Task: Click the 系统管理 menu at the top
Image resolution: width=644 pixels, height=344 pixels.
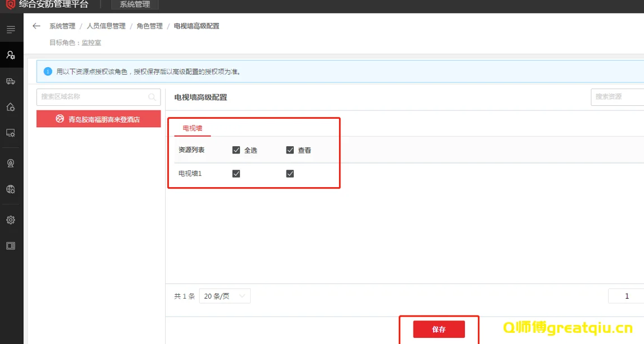Action: tap(134, 4)
